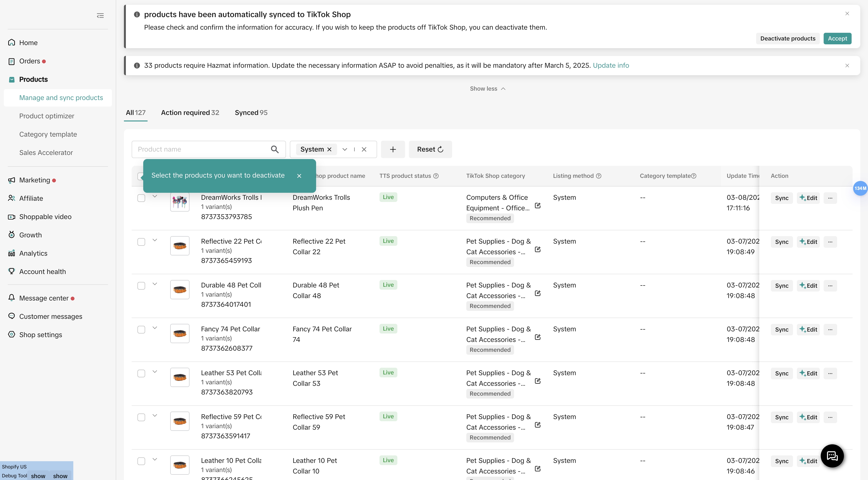Open more options for Reflective 22 row

coord(830,242)
